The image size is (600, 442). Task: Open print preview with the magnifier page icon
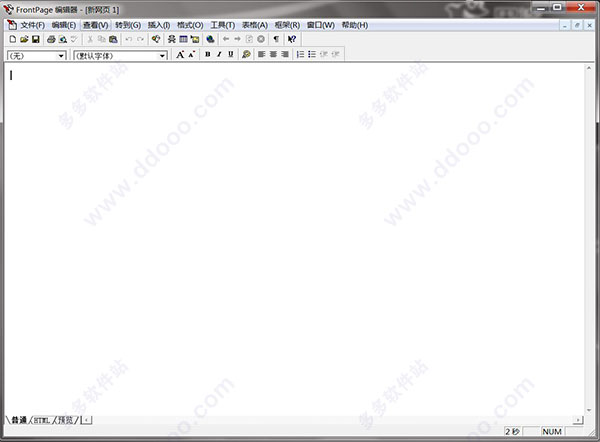pyautogui.click(x=63, y=39)
